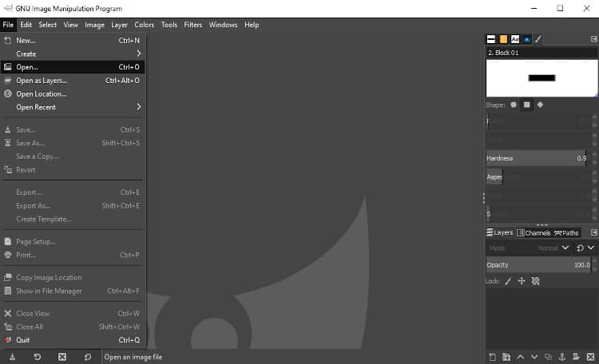This screenshot has width=599, height=364.
Task: Save tool preset icon in bottom bar
Action: point(12,357)
